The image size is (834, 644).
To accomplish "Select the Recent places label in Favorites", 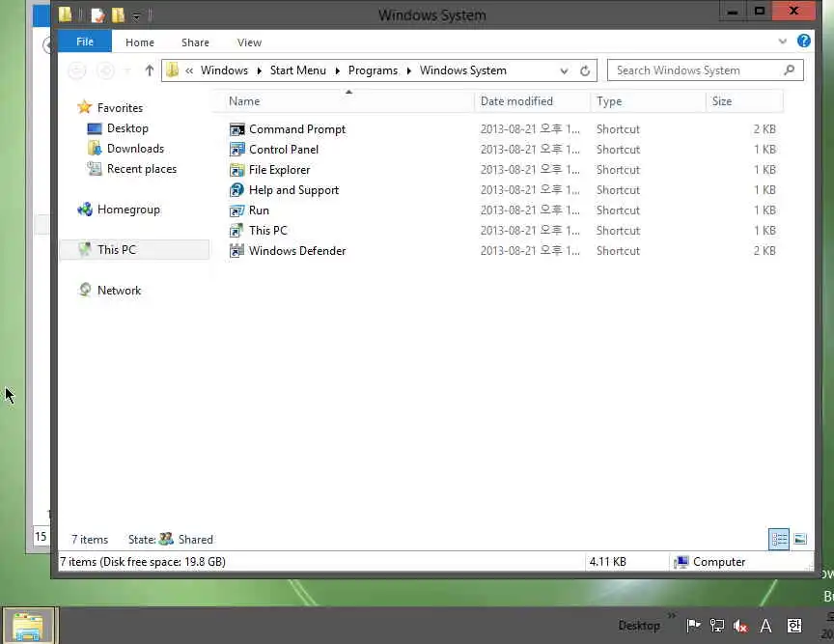I will 142,169.
